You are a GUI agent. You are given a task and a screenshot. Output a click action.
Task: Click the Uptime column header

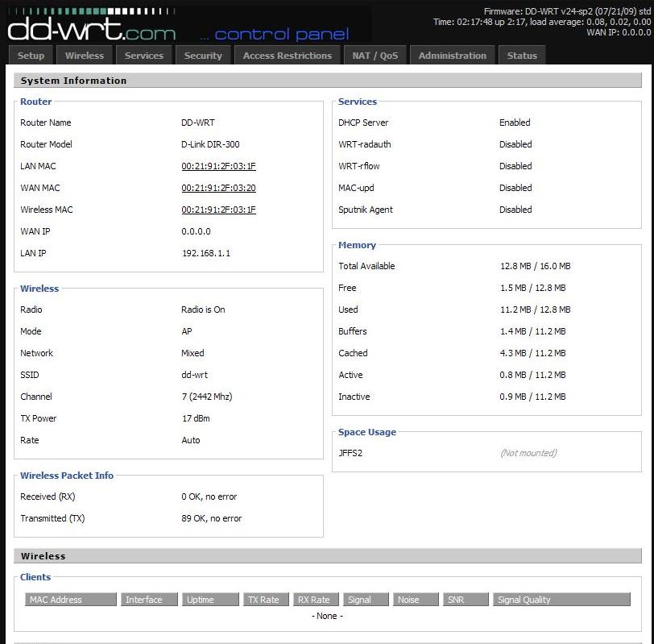(x=211, y=600)
